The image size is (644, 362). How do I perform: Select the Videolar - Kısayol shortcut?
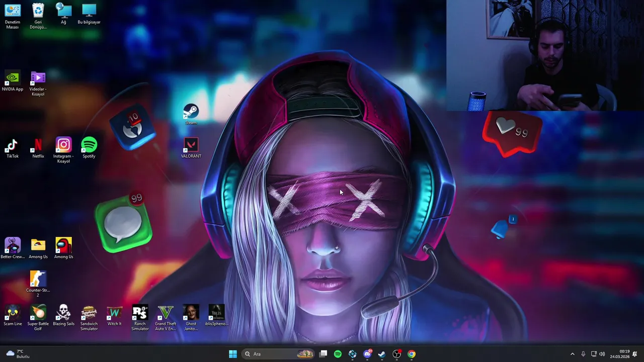point(38,84)
